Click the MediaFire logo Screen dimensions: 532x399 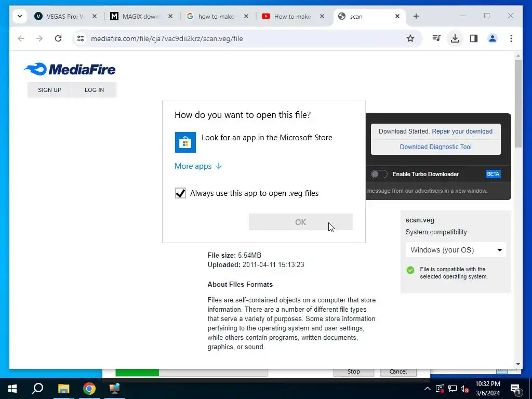click(70, 69)
